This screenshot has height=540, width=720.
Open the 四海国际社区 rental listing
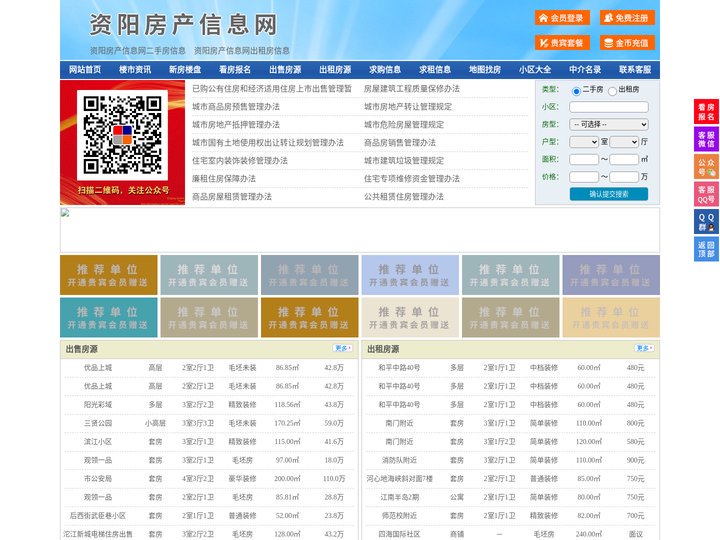(x=399, y=534)
